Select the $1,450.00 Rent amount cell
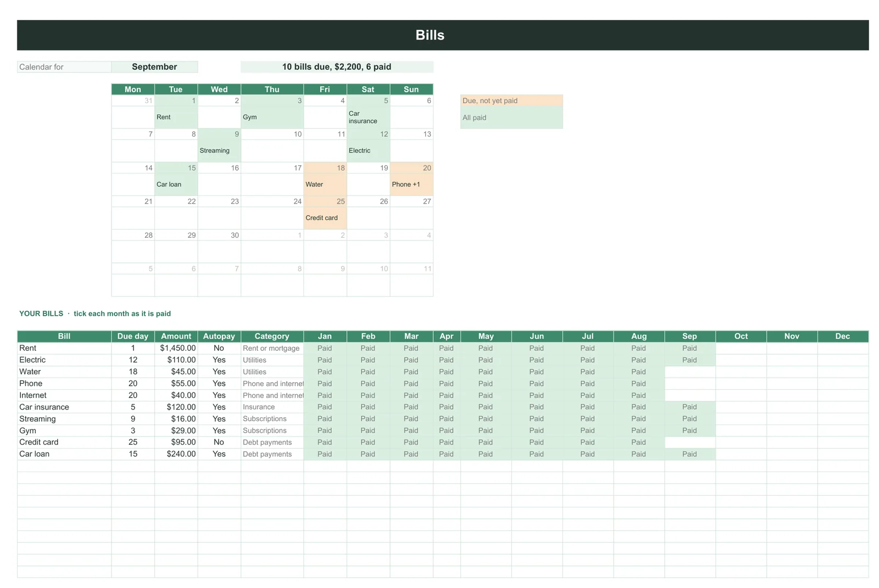Viewport: 879px width, 588px height. [x=176, y=348]
